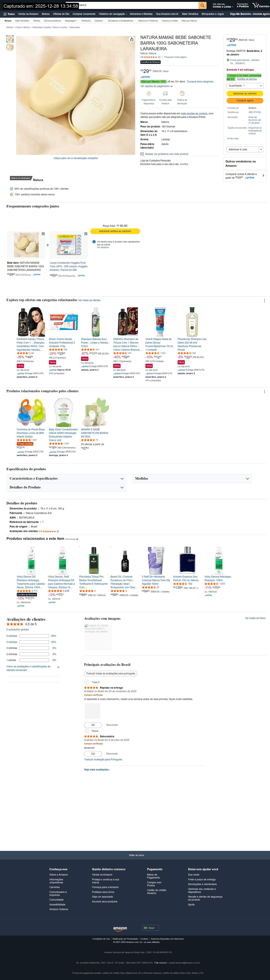Click the orange search magnifier button
The height and width of the screenshot is (980, 270).
(x=203, y=5)
